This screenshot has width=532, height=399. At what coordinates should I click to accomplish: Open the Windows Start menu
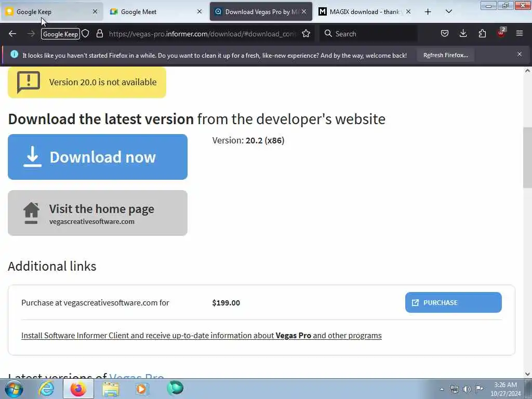click(14, 389)
